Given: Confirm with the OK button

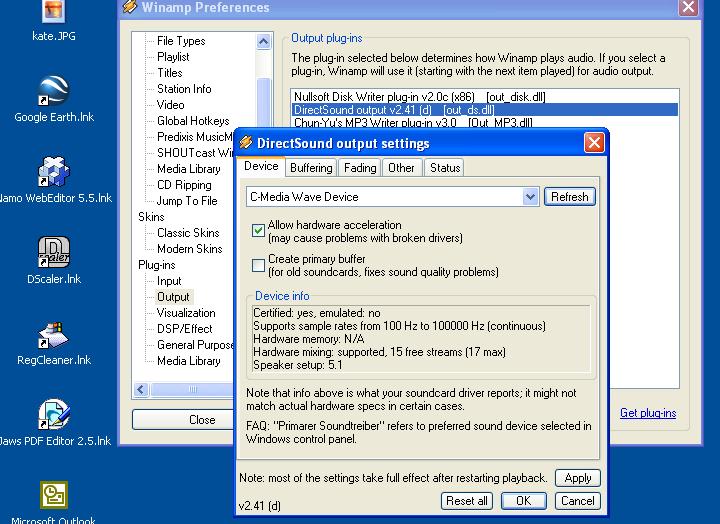Looking at the screenshot, I should point(523,501).
